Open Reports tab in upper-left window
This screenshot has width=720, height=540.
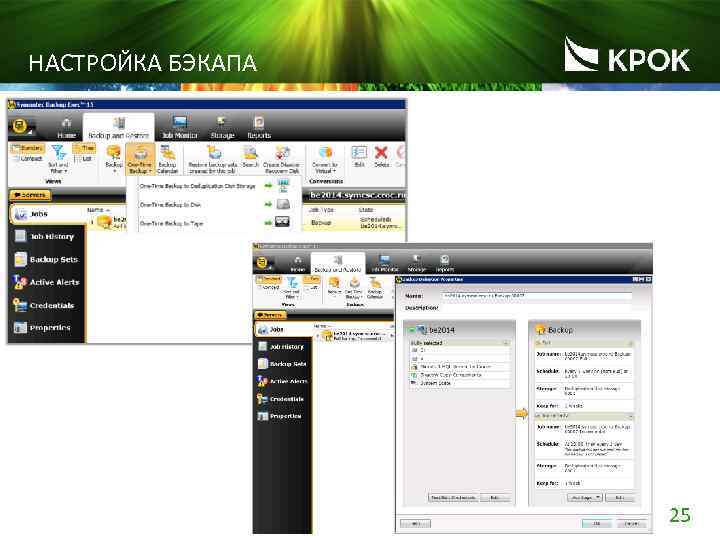click(259, 129)
